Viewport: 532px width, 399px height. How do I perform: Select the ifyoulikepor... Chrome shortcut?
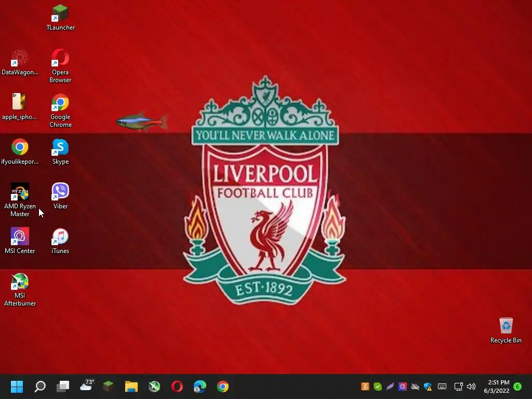click(20, 152)
